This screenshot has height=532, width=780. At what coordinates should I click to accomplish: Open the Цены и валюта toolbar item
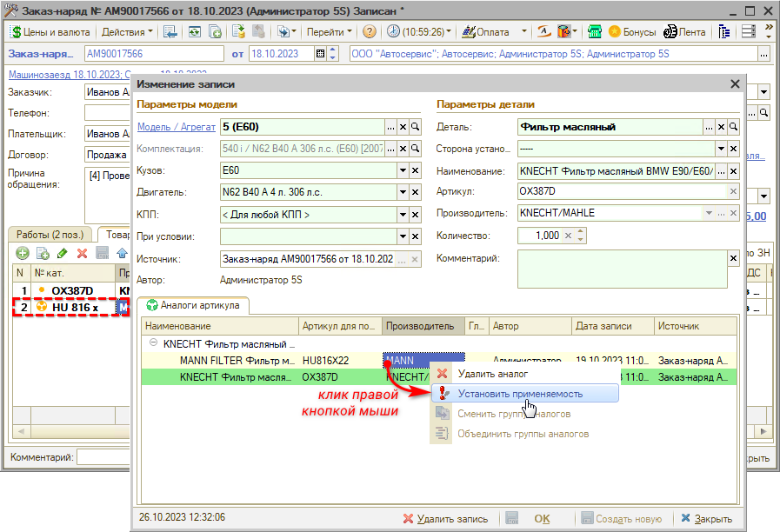click(x=50, y=32)
